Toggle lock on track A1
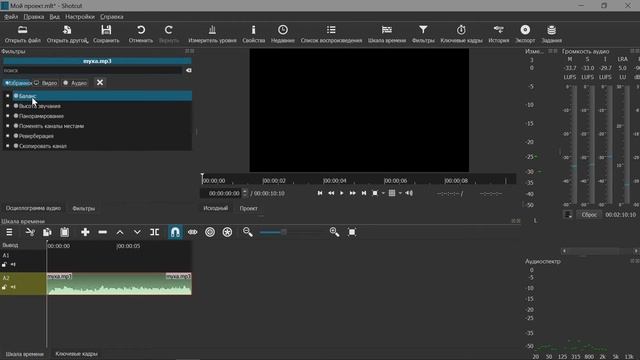This screenshot has height=360, width=640. [x=4, y=265]
